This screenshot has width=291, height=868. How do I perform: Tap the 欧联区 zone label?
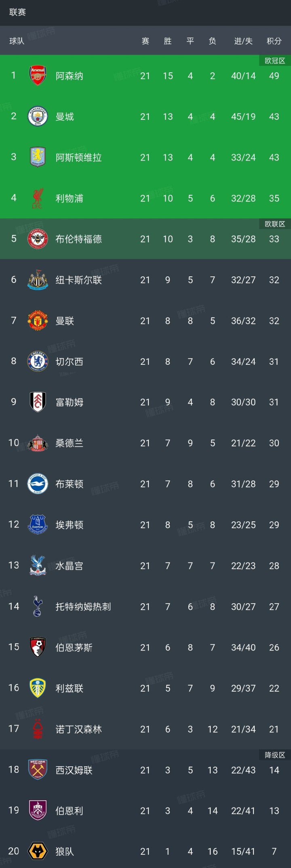pyautogui.click(x=275, y=224)
